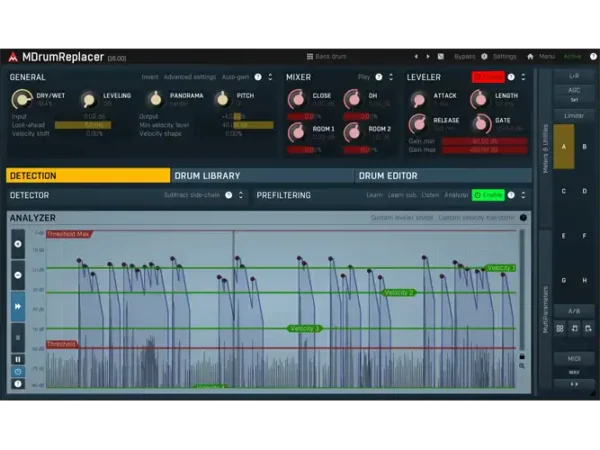Open help for the Detector section
This screenshot has height=450, width=600.
click(228, 195)
